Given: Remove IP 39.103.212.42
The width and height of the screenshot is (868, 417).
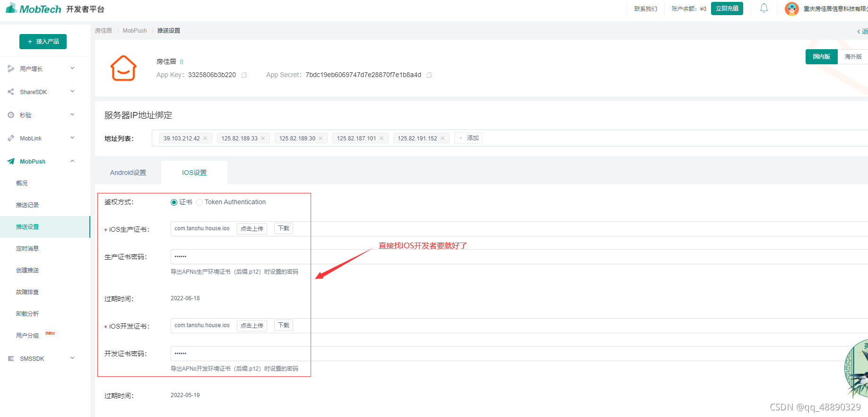Looking at the screenshot, I should pos(205,138).
